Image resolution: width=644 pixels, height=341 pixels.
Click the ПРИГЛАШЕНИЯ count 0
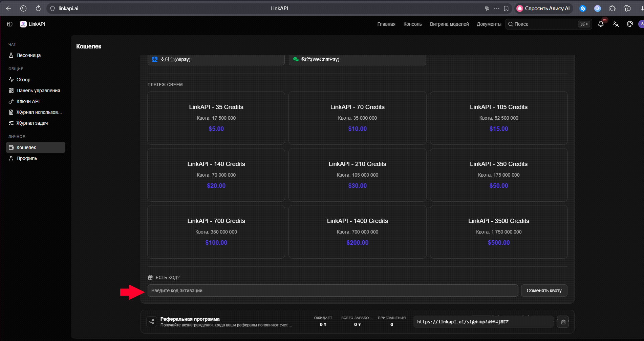[392, 324]
